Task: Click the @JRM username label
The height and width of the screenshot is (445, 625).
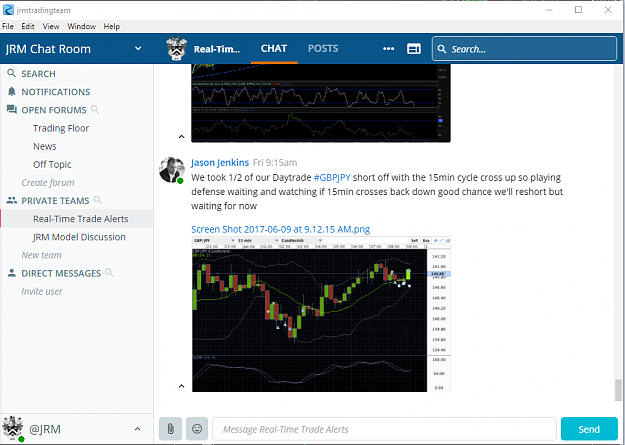Action: coord(45,429)
